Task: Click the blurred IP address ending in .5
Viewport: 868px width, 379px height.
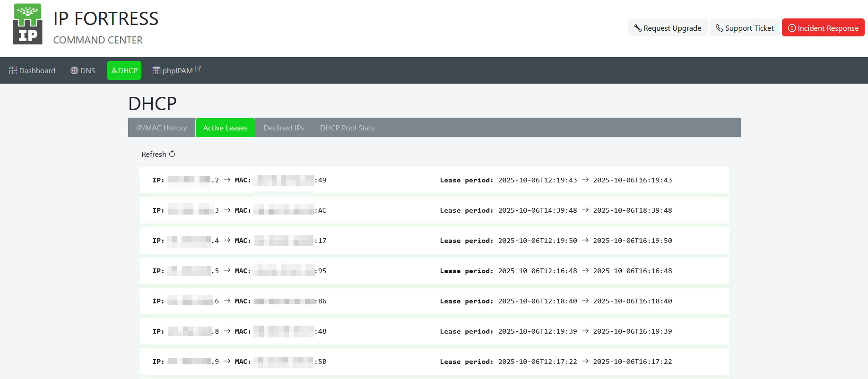Action: point(193,271)
